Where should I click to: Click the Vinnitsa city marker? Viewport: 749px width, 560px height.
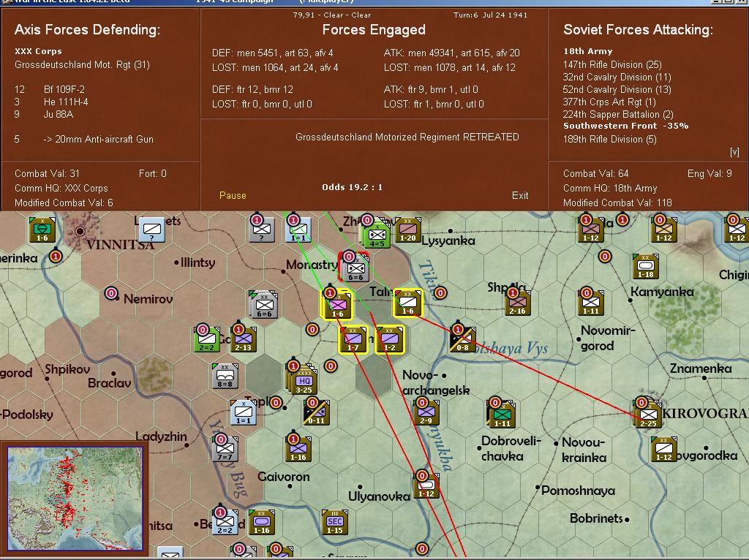[x=80, y=231]
